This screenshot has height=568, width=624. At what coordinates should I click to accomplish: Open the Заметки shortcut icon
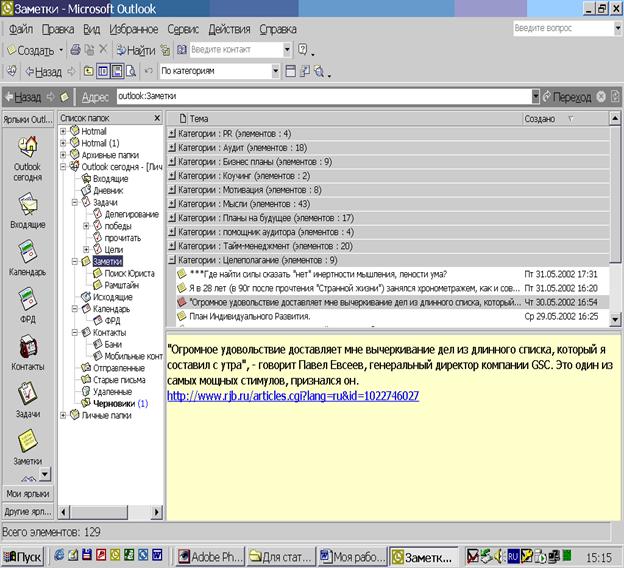coord(27,441)
